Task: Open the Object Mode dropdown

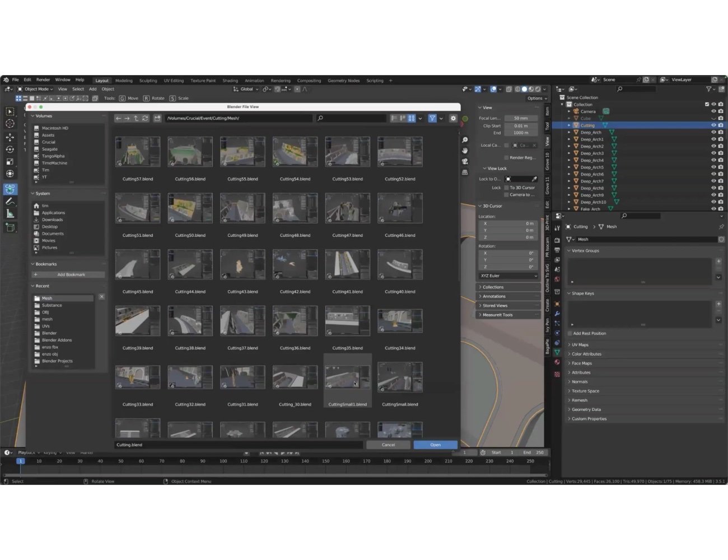Action: [37, 88]
